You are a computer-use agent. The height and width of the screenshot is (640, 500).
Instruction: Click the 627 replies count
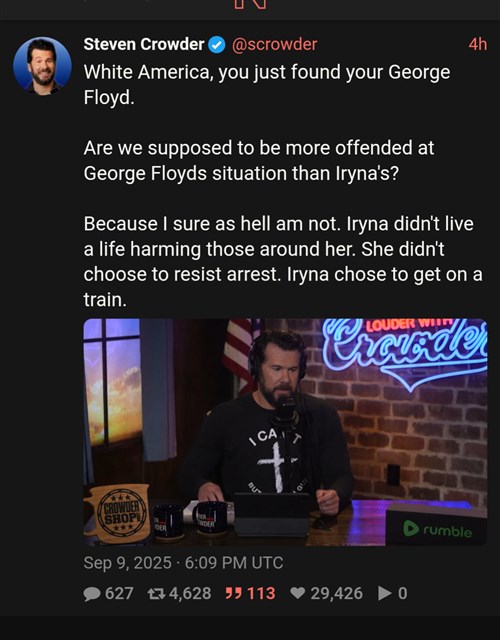pos(119,593)
